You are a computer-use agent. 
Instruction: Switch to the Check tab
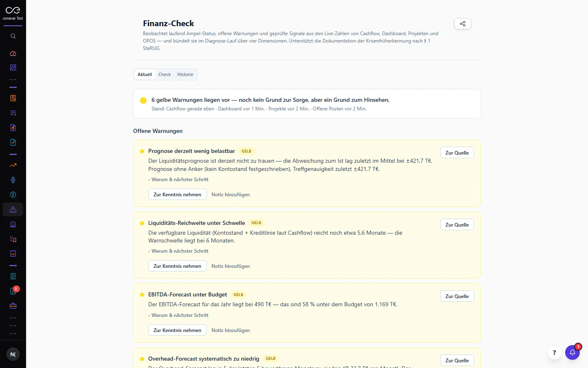tap(165, 74)
